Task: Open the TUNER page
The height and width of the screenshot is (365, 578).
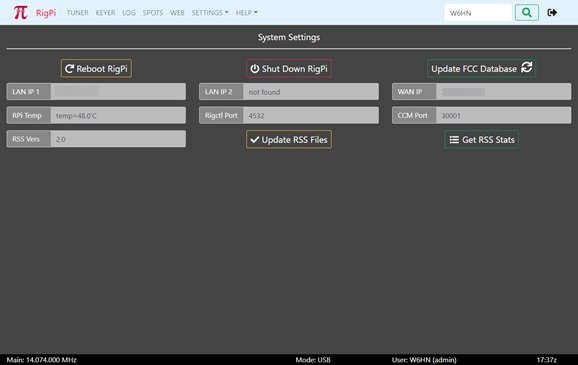Action: (x=77, y=13)
